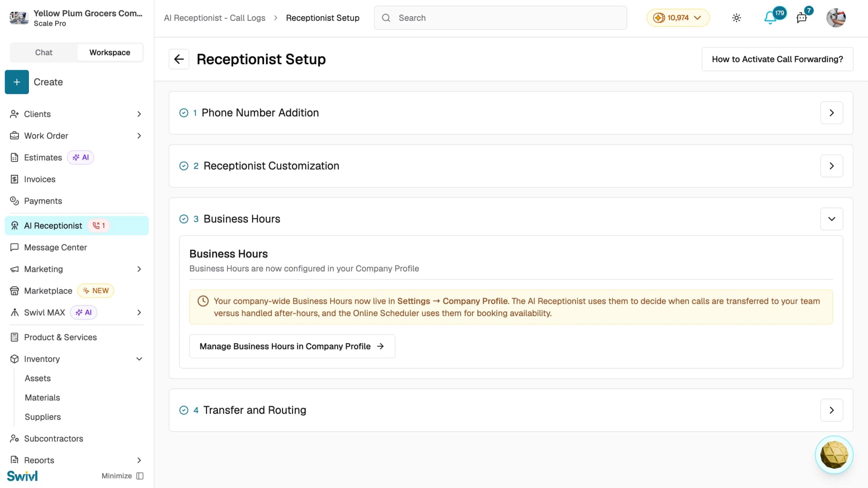Click the Swivl logo
868x488 pixels.
pos(22,476)
